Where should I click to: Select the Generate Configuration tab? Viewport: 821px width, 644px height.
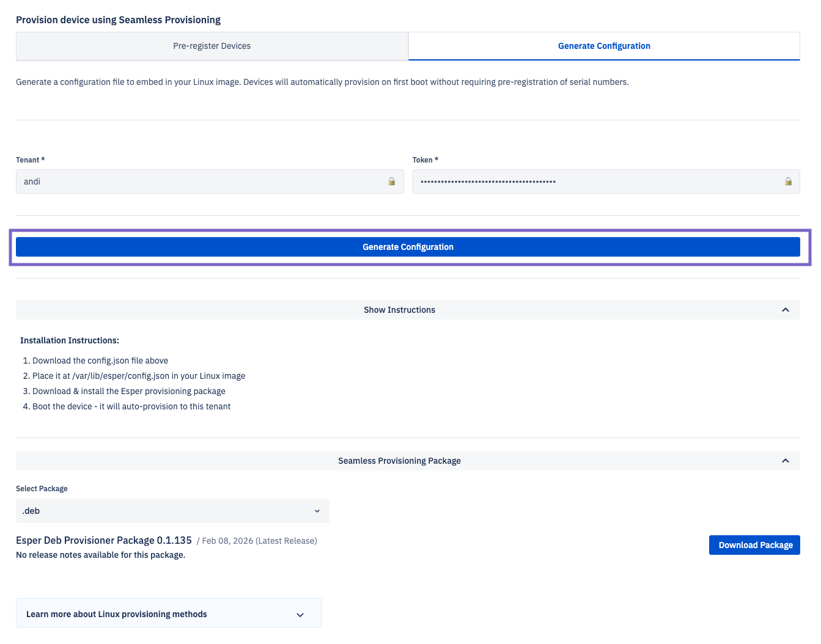pos(603,46)
